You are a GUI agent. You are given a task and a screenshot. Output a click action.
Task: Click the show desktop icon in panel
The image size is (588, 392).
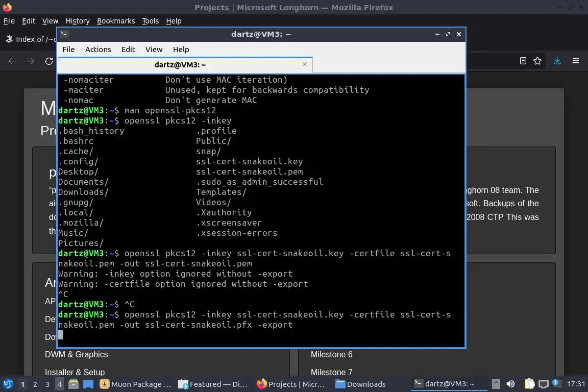pos(88,384)
